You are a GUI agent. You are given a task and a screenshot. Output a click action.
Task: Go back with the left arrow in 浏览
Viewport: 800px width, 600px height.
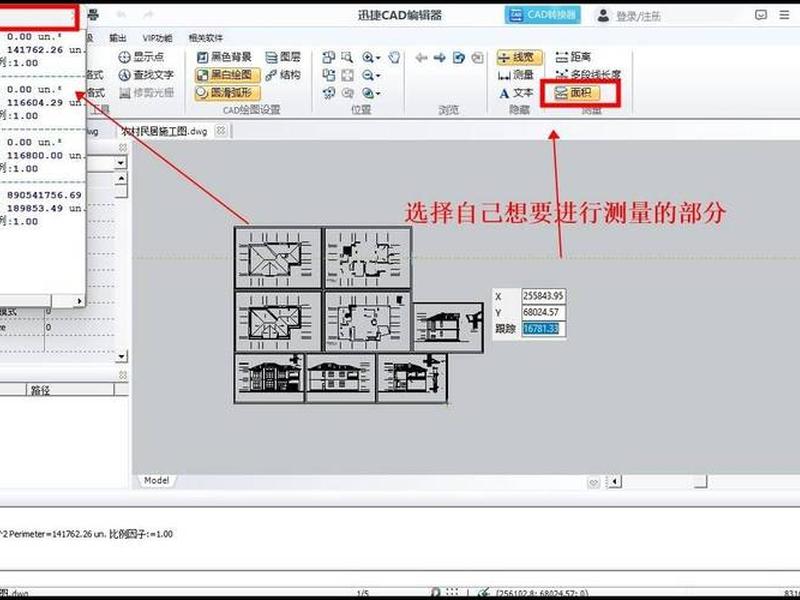click(x=421, y=57)
